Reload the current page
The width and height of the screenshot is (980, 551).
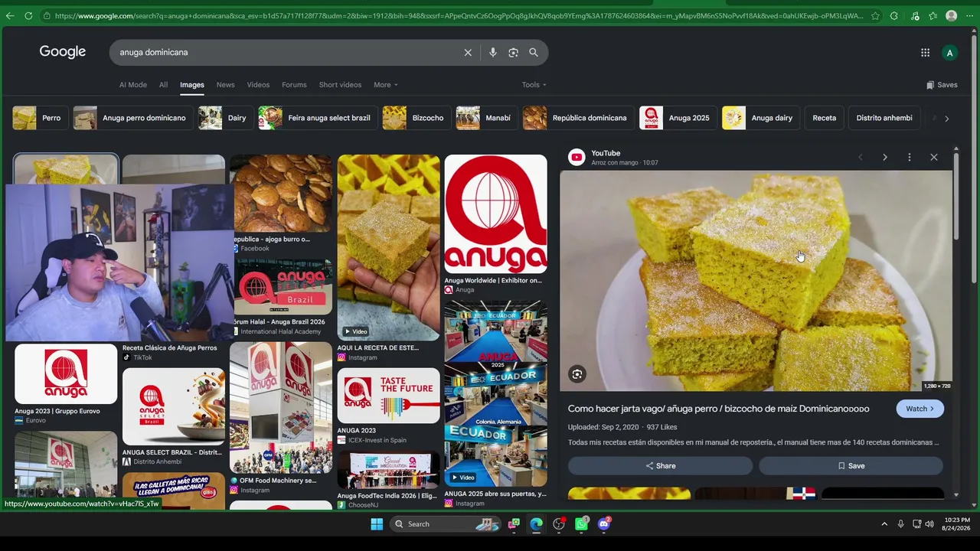pos(28,15)
